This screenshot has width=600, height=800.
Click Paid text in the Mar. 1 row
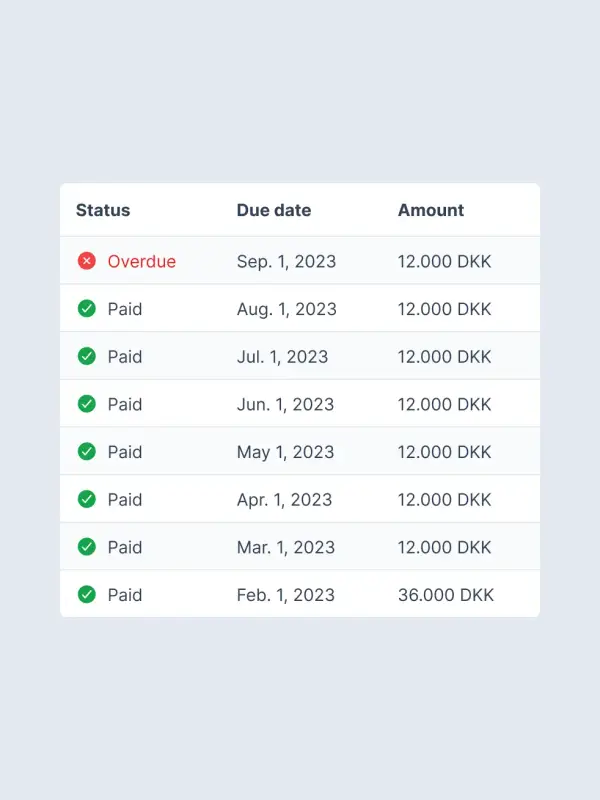click(125, 547)
